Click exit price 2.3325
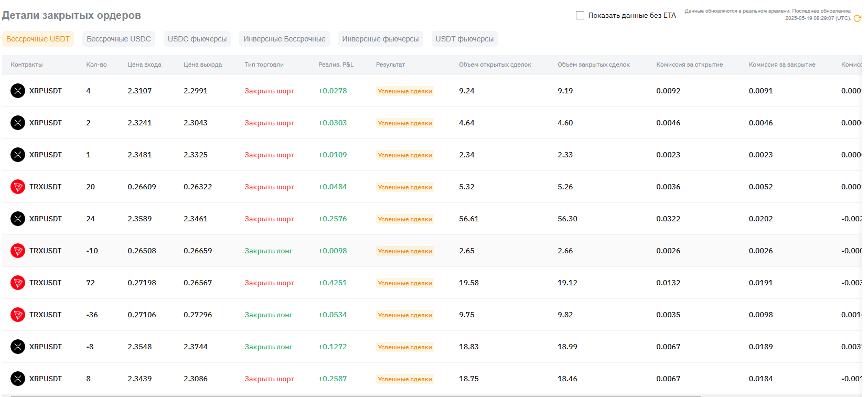Viewport: 868px width, 397px height. pos(196,155)
